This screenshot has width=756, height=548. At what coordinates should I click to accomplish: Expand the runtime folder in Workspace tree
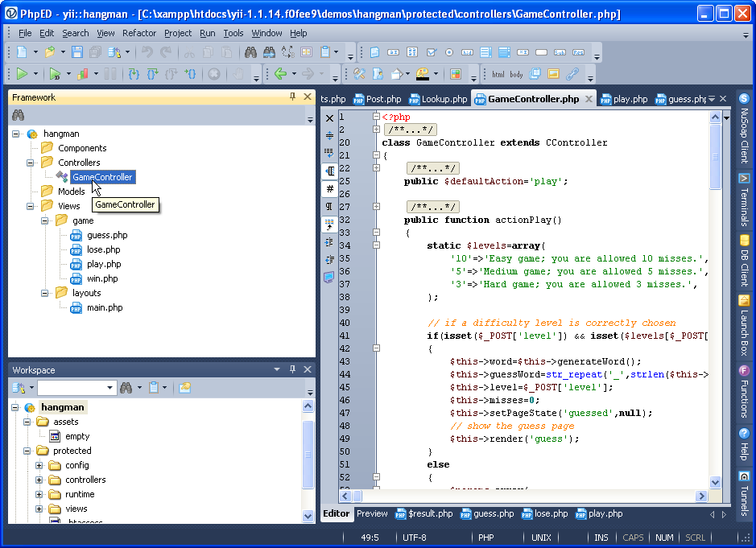(39, 495)
